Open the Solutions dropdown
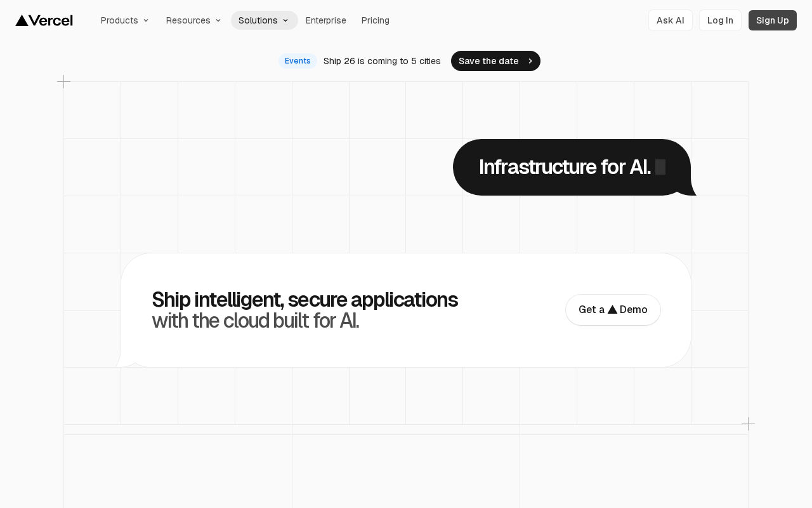This screenshot has height=508, width=812. click(x=264, y=20)
